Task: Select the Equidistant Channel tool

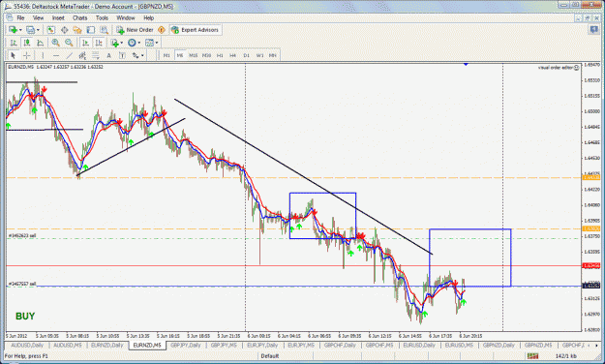Action: (x=82, y=55)
